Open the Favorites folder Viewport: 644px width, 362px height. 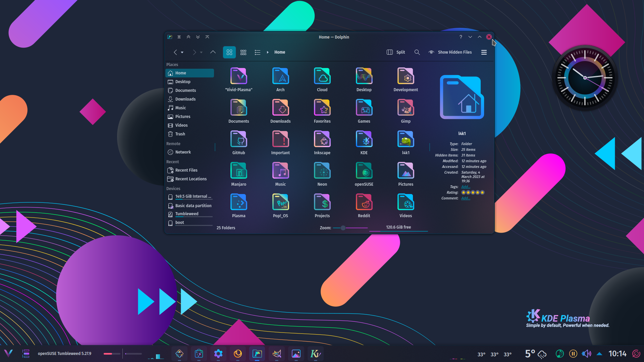322,111
